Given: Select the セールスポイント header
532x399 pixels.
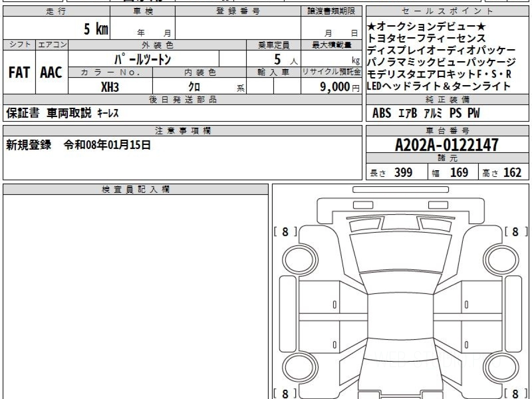Looking at the screenshot, I should (x=448, y=12).
